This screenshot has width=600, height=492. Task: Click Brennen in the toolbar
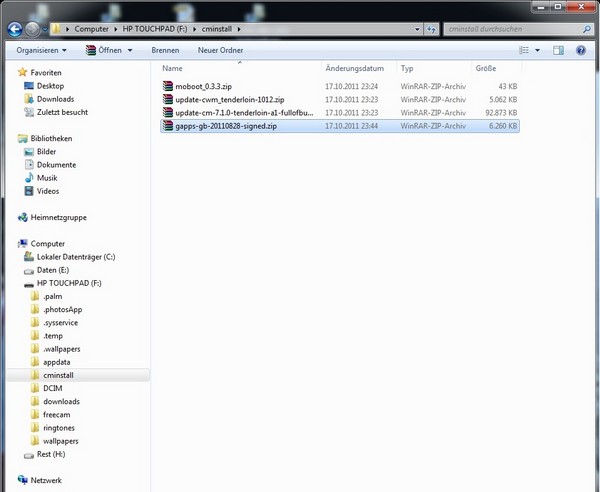pyautogui.click(x=165, y=51)
